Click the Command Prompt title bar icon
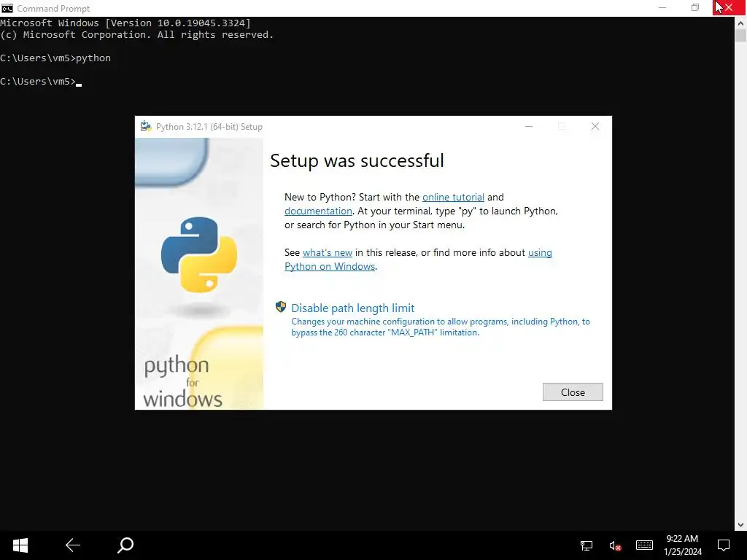This screenshot has height=560, width=747. [x=7, y=8]
